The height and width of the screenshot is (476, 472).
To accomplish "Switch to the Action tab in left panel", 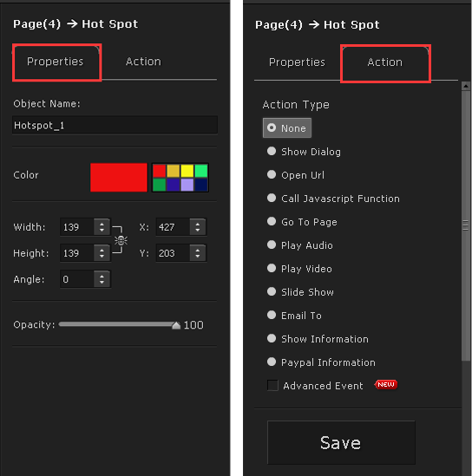I will click(143, 62).
